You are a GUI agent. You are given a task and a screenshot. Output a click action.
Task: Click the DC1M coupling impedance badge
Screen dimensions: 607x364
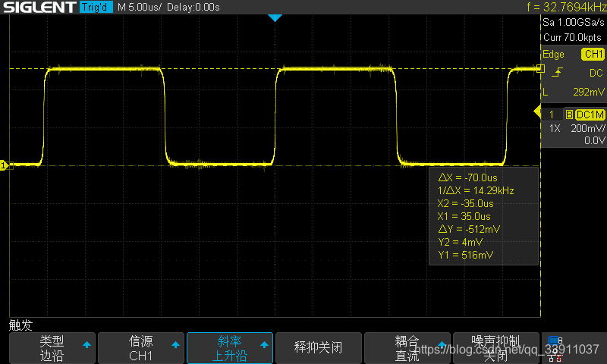pyautogui.click(x=590, y=115)
